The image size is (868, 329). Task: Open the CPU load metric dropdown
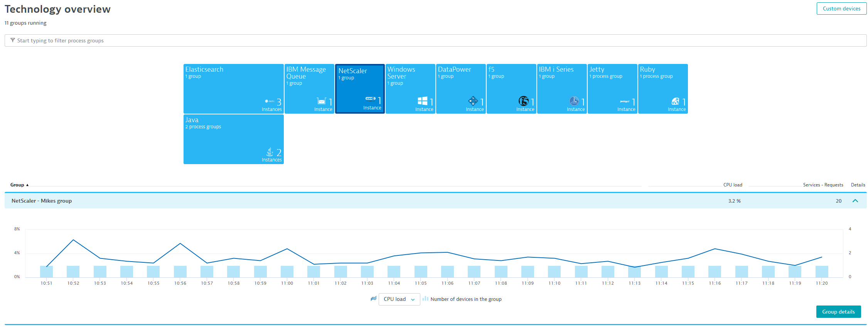click(x=399, y=299)
